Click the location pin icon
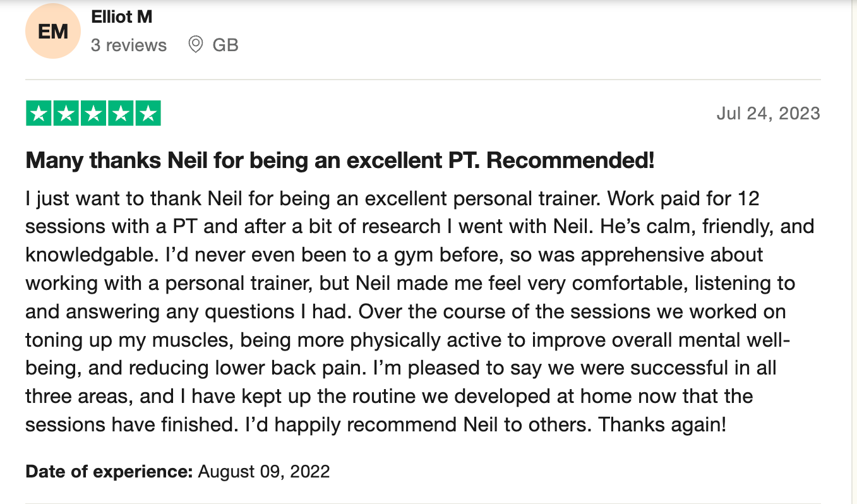Screen dimensions: 857x504 click(196, 45)
